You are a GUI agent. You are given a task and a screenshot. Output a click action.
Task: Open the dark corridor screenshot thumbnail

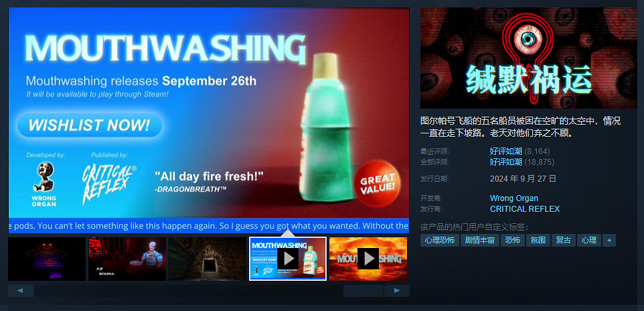[x=208, y=259]
